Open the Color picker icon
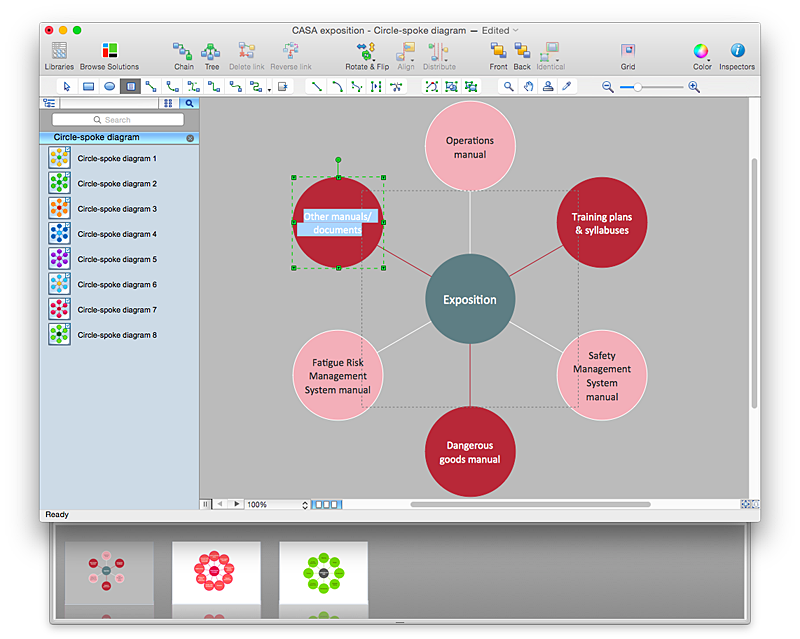This screenshot has height=639, width=800. click(x=701, y=50)
